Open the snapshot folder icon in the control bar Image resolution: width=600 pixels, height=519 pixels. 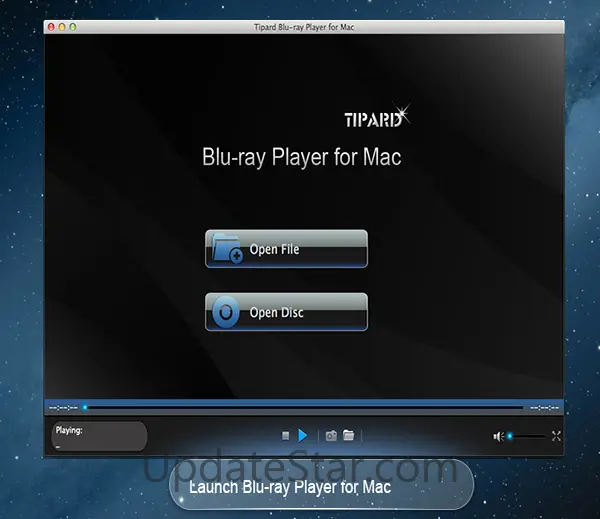[349, 435]
